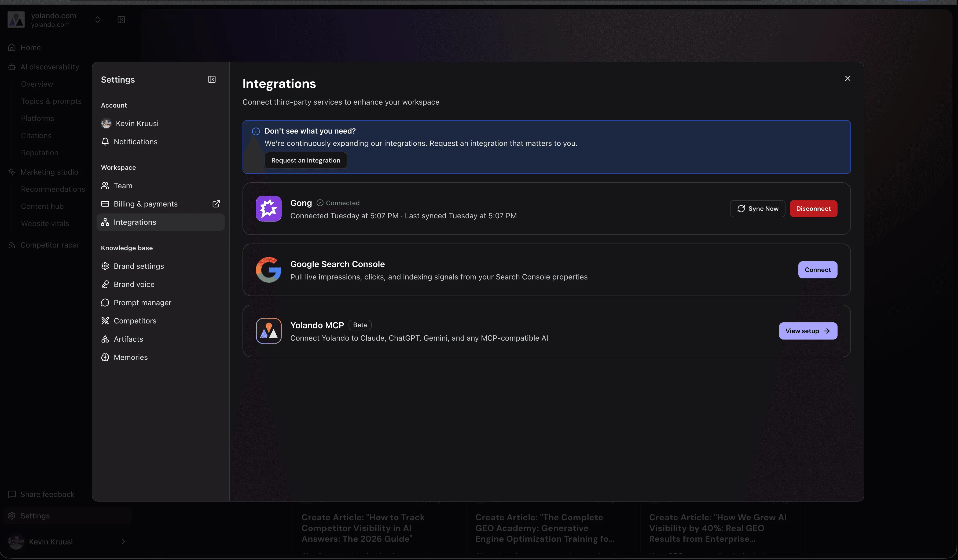Click the Google Search Console logo
The width and height of the screenshot is (958, 560).
[268, 270]
